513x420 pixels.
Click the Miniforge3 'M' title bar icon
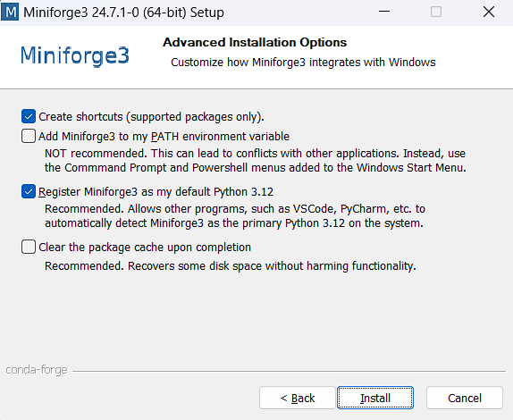10,13
